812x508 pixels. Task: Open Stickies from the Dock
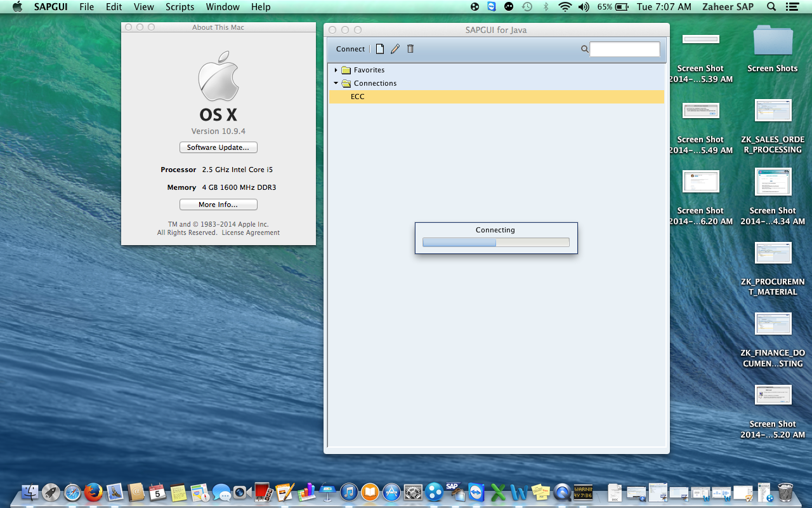pos(540,491)
